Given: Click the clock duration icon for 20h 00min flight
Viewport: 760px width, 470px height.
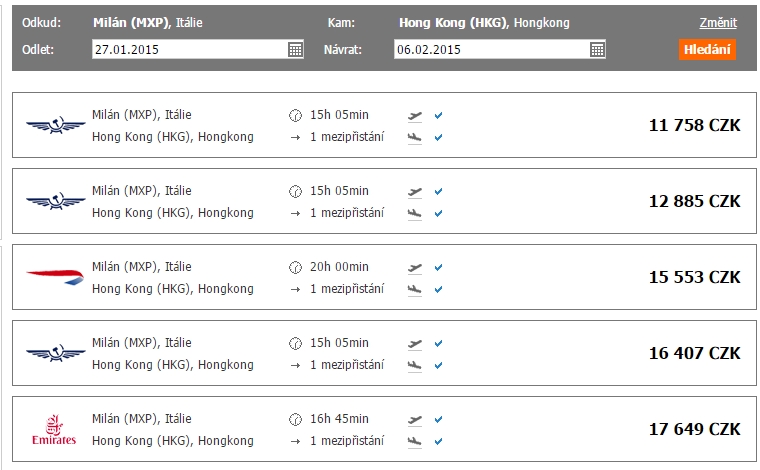Looking at the screenshot, I should pyautogui.click(x=295, y=268).
